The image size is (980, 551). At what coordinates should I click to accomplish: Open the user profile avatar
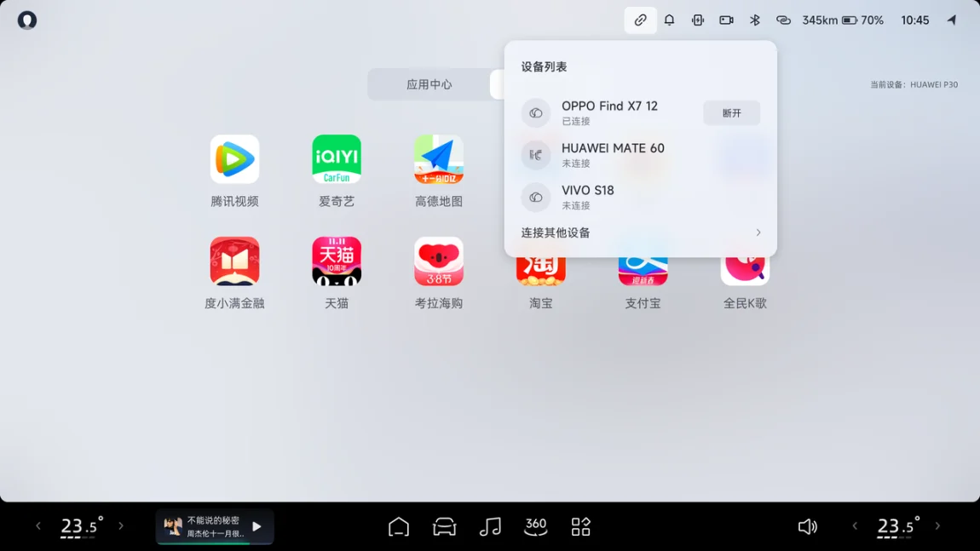(x=27, y=20)
